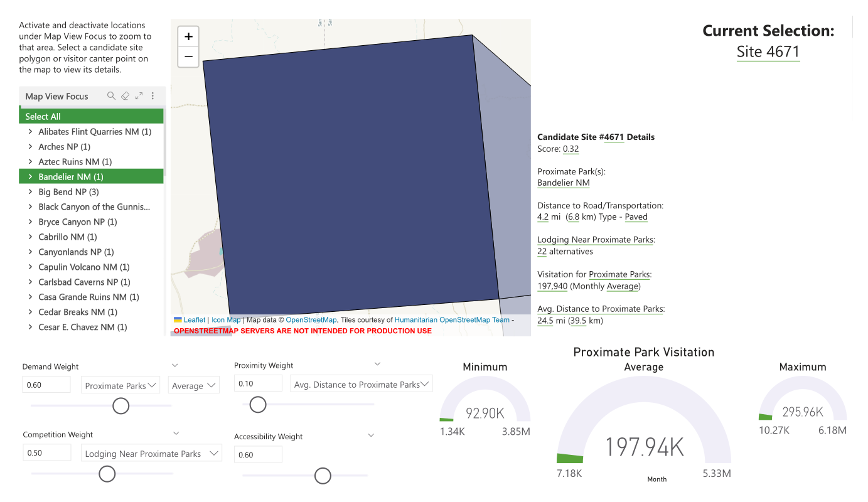Zoom out of the map with the minus button

coord(188,56)
